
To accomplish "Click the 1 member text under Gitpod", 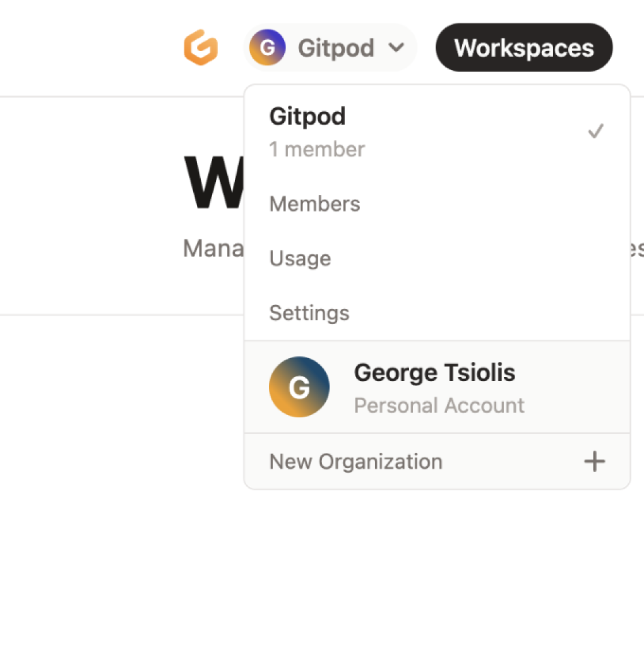I will [317, 149].
